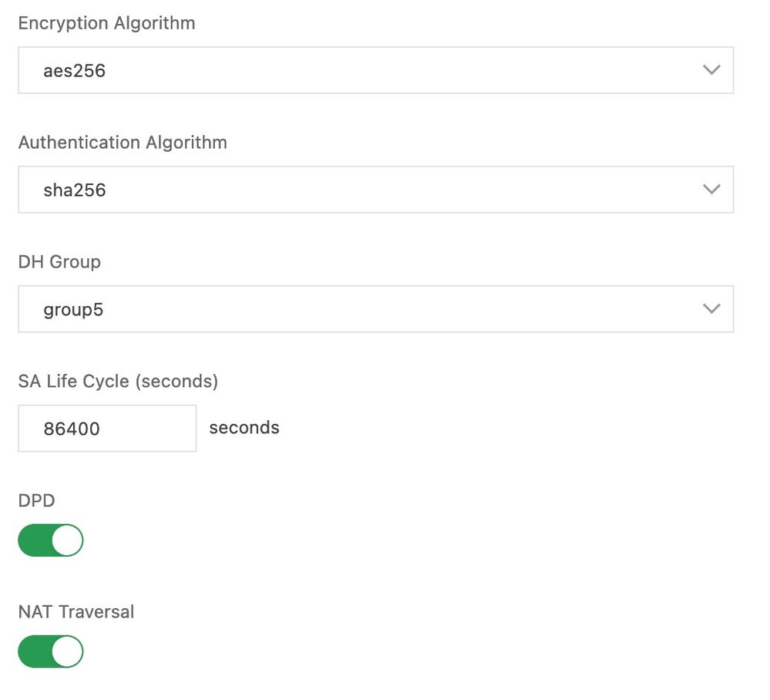
Task: Select the aes256 value text
Action: pos(74,71)
